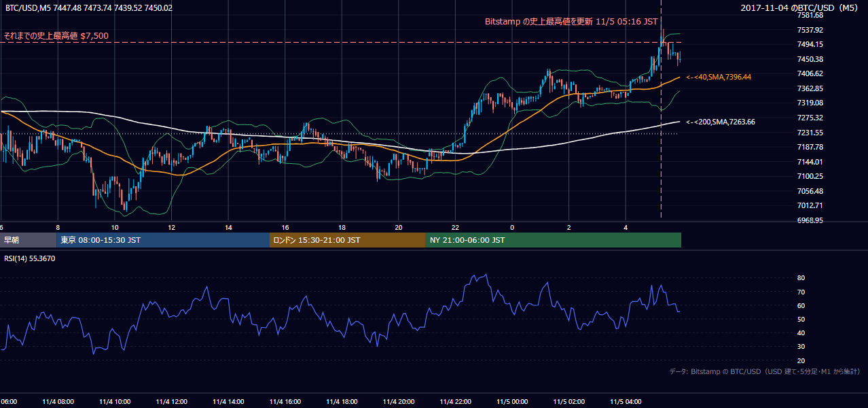Click the BTC/USD,M5 OHLC header text

tap(89, 7)
